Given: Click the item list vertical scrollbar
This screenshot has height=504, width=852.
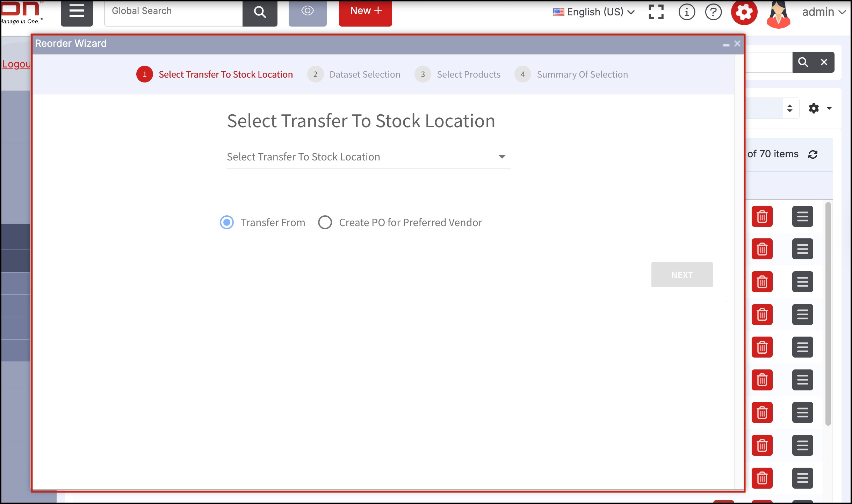Looking at the screenshot, I should point(828,314).
